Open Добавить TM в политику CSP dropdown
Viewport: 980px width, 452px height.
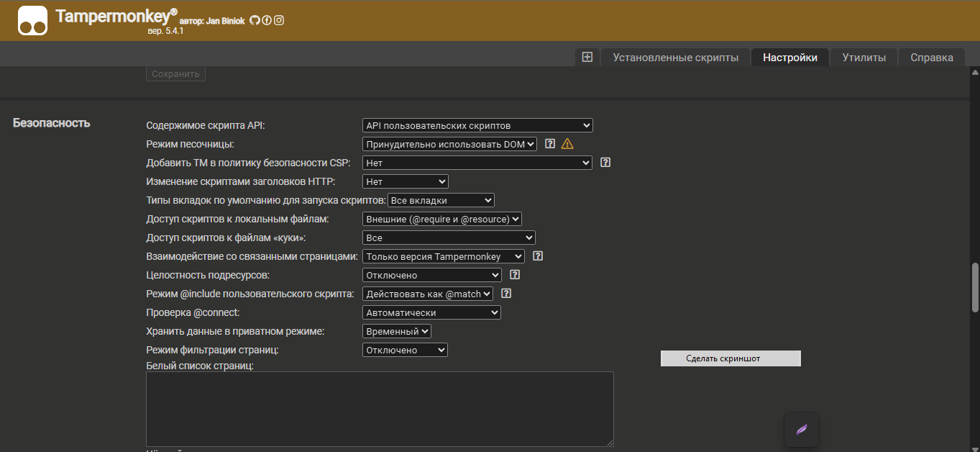point(477,163)
